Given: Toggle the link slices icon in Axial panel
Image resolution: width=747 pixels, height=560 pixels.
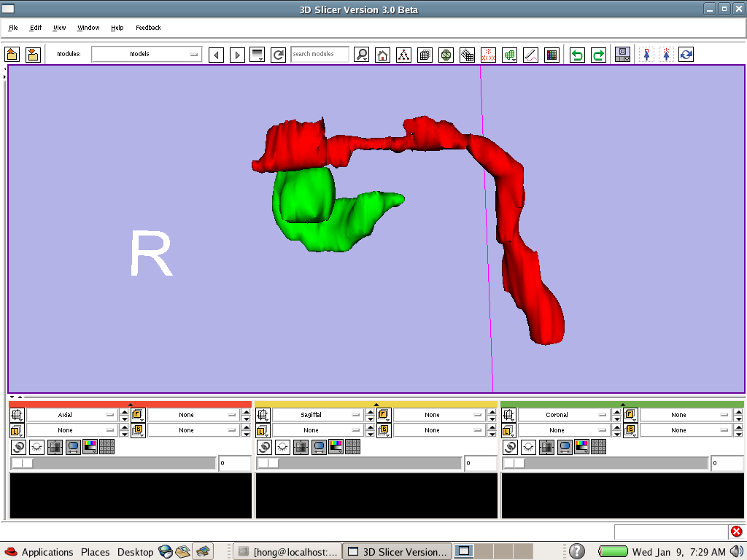Looking at the screenshot, I should tap(18, 447).
